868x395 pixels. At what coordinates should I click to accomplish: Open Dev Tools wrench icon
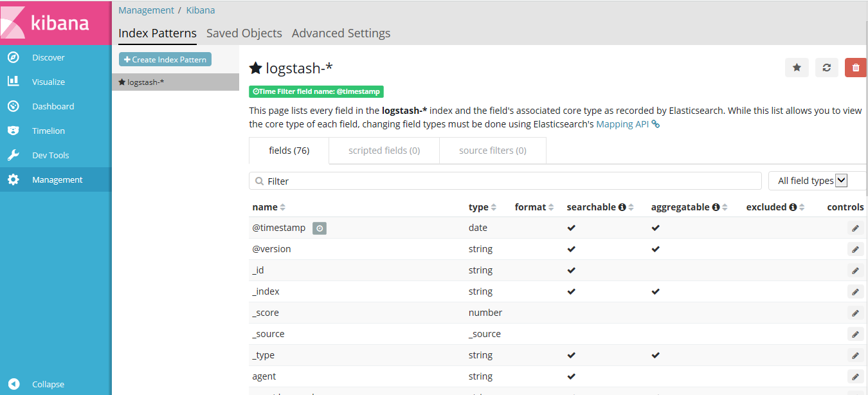point(13,155)
